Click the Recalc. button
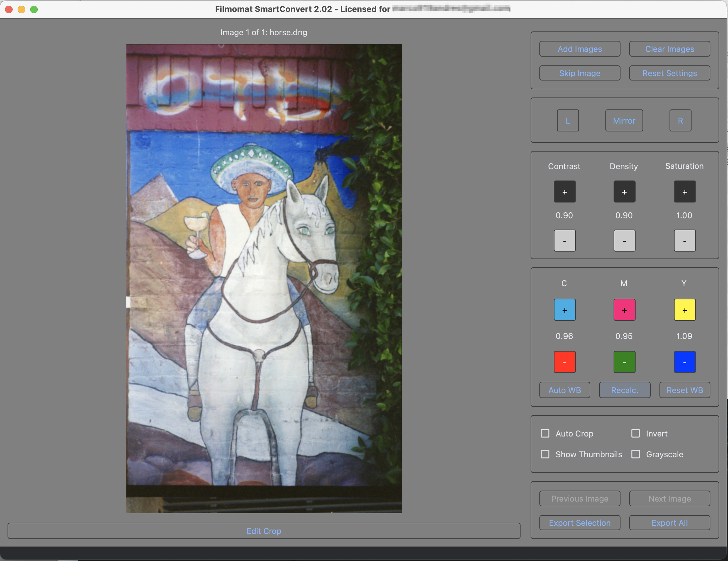 coord(625,390)
